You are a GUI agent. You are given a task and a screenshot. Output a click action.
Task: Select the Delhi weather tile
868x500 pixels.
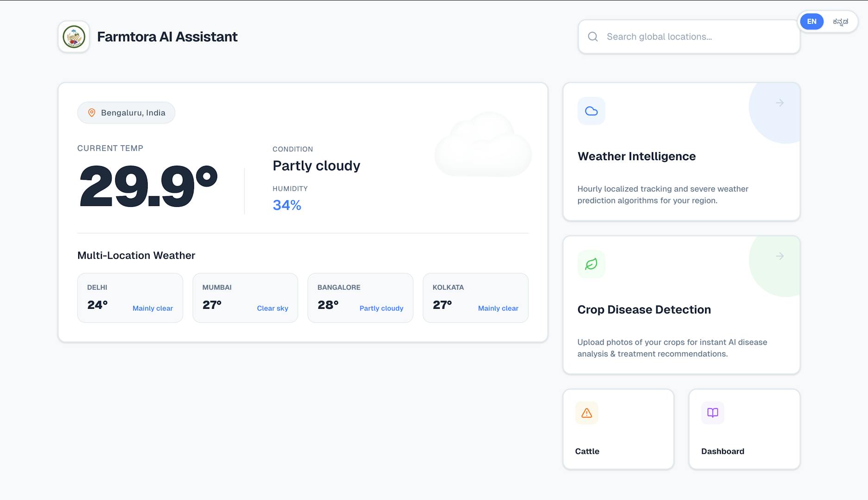coord(130,298)
